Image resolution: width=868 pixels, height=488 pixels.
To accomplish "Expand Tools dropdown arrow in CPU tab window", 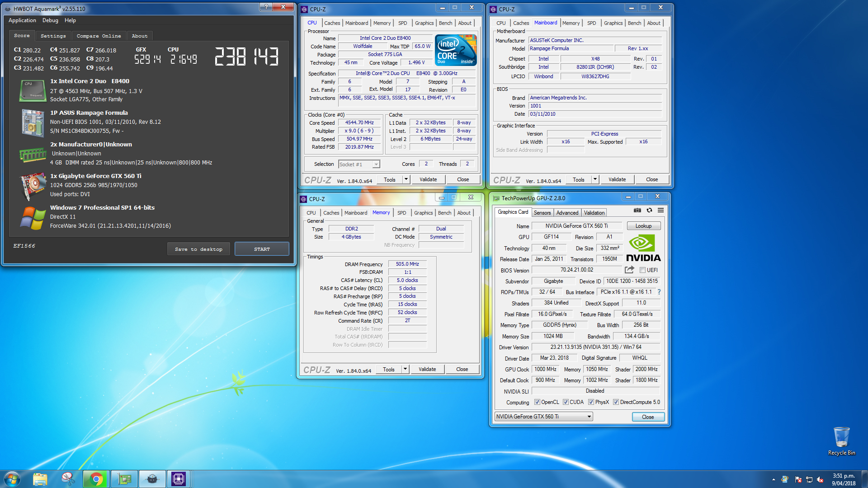I will [406, 179].
